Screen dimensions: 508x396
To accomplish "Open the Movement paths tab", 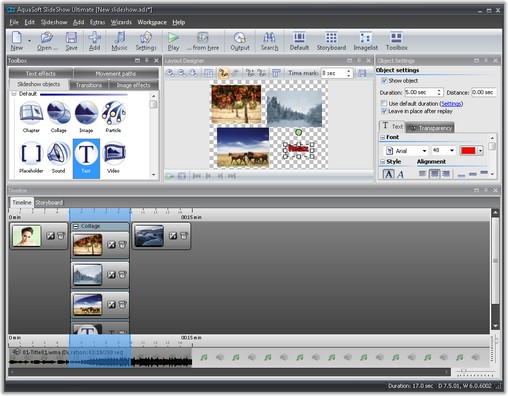I will 116,73.
